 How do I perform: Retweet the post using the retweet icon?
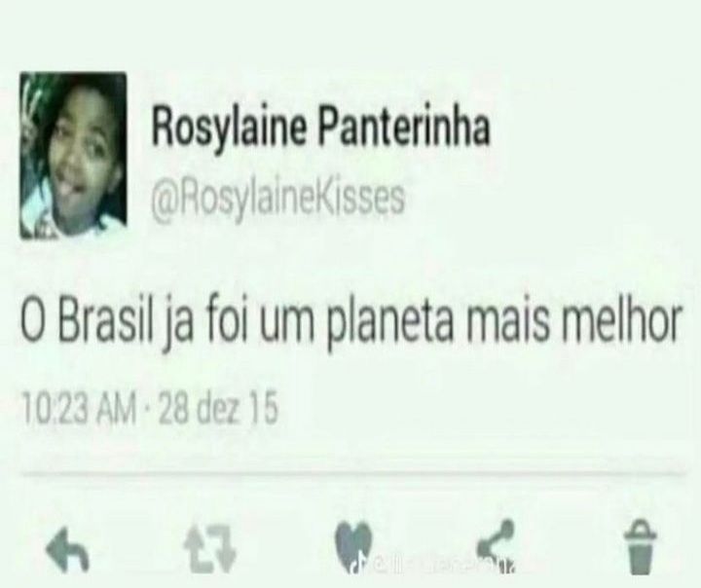click(x=210, y=547)
